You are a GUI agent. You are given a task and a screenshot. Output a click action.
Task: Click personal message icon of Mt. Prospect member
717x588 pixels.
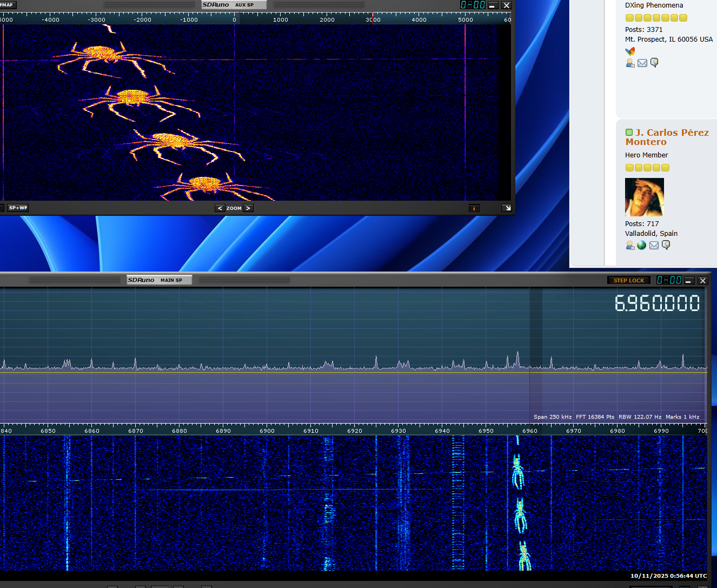[654, 63]
